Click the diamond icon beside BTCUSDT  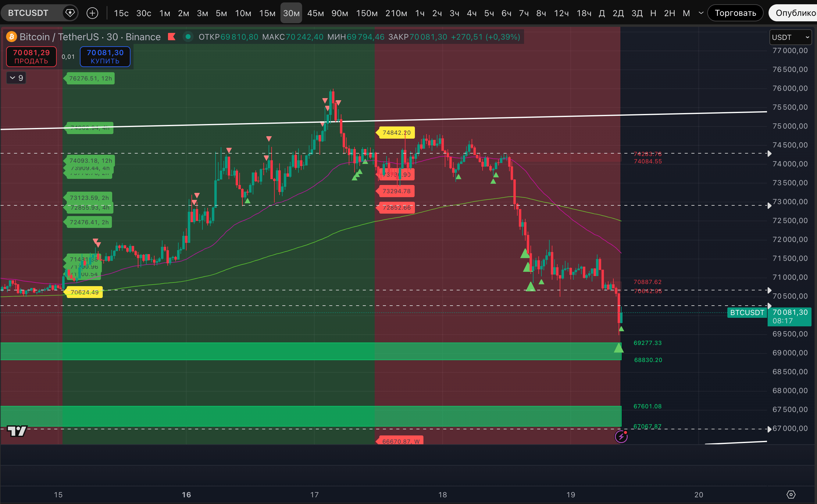pos(70,13)
